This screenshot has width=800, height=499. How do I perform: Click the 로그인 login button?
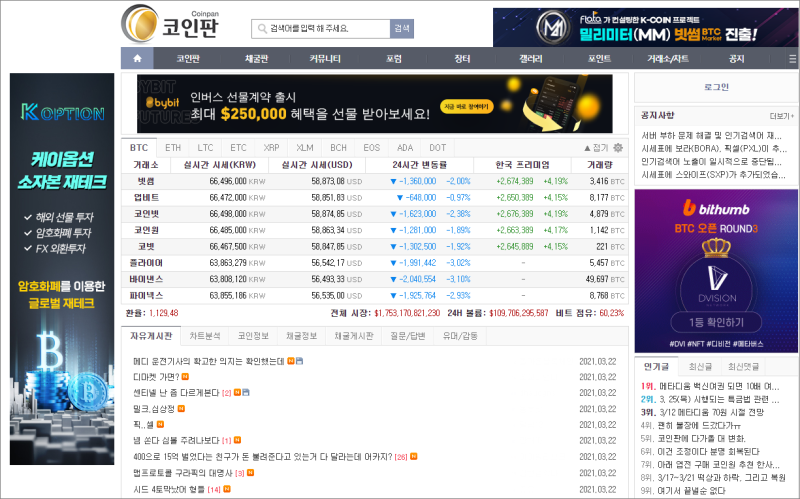[716, 87]
